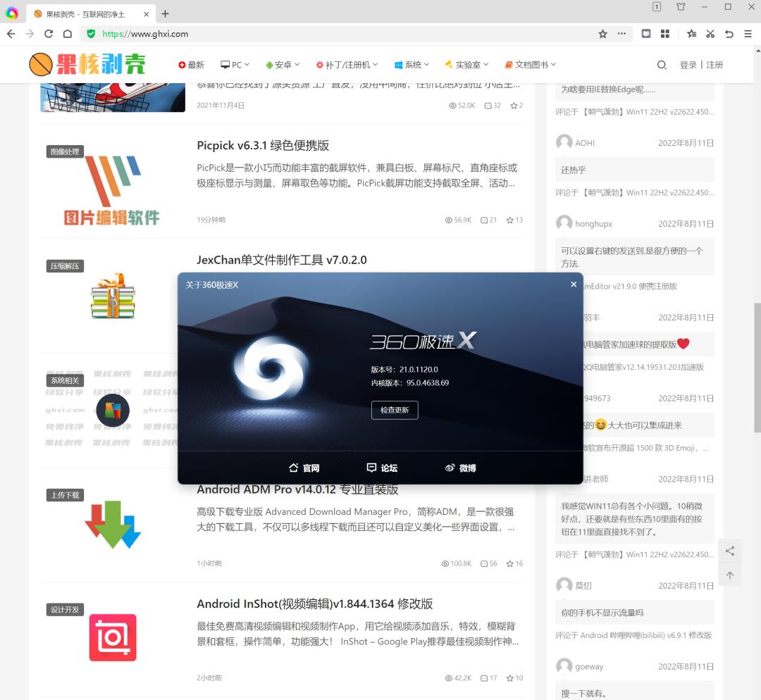Expand the PC navigation dropdown

click(235, 64)
